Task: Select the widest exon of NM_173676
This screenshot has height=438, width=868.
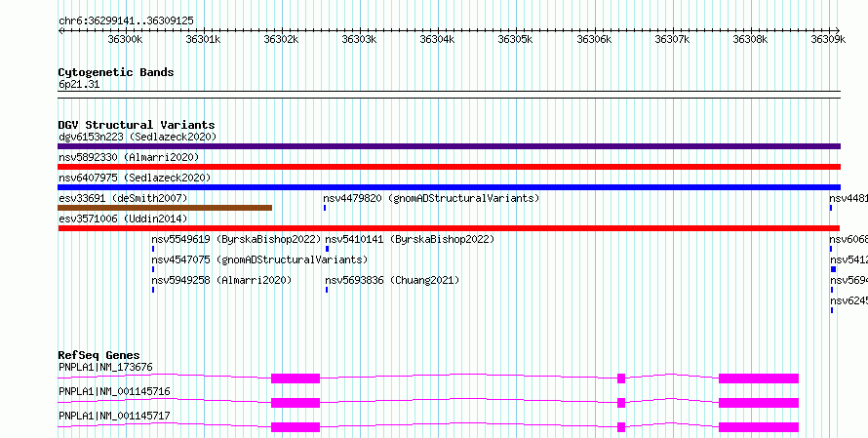Action: click(x=759, y=378)
